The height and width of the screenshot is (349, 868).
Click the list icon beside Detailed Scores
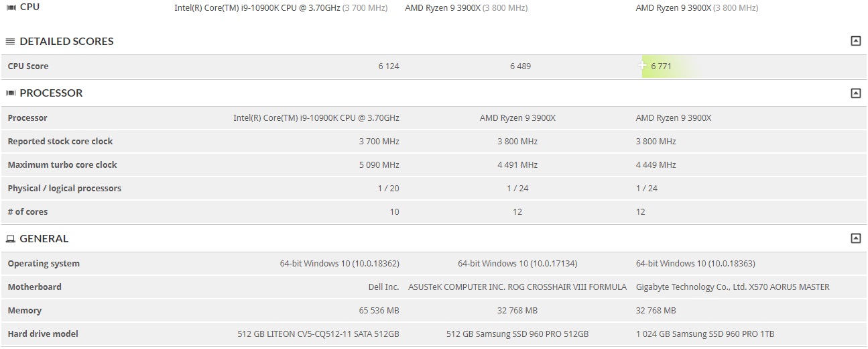[10, 42]
